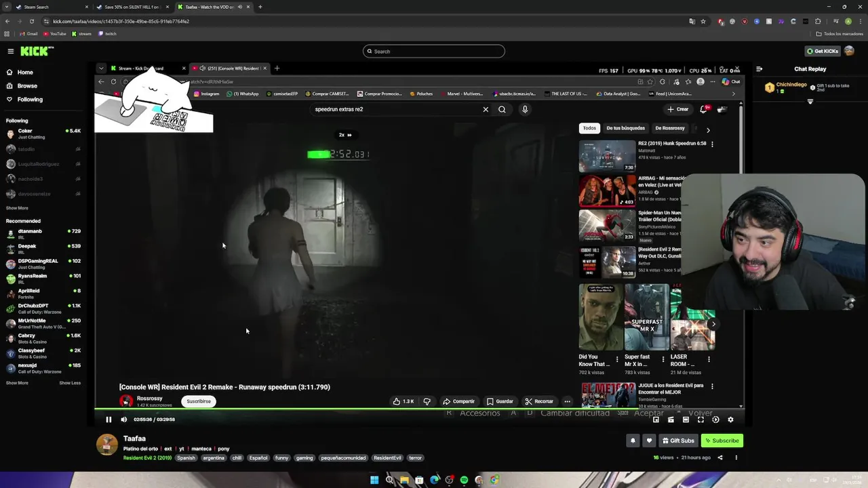Open DSPGamingREAL recommended channel
The height and width of the screenshot is (488, 868).
(43, 264)
